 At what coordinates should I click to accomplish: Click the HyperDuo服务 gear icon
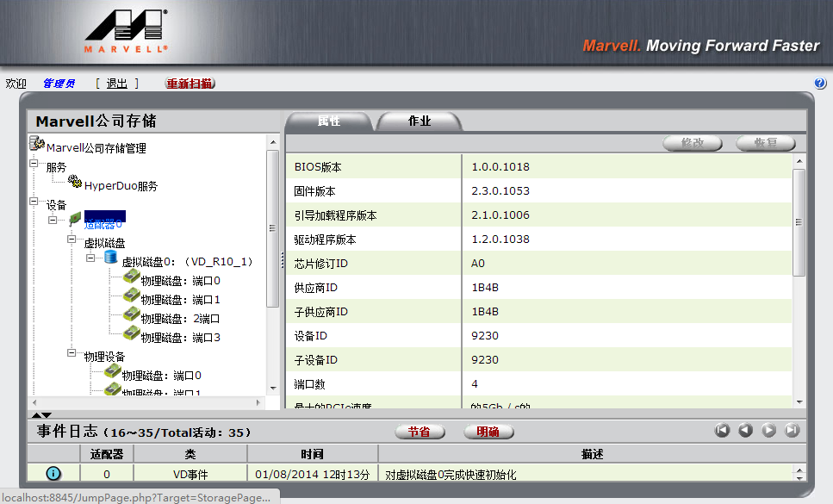75,182
